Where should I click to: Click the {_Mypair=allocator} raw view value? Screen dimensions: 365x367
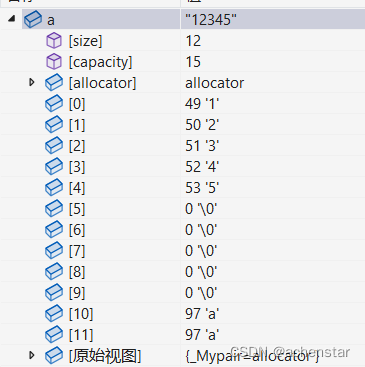click(x=252, y=356)
